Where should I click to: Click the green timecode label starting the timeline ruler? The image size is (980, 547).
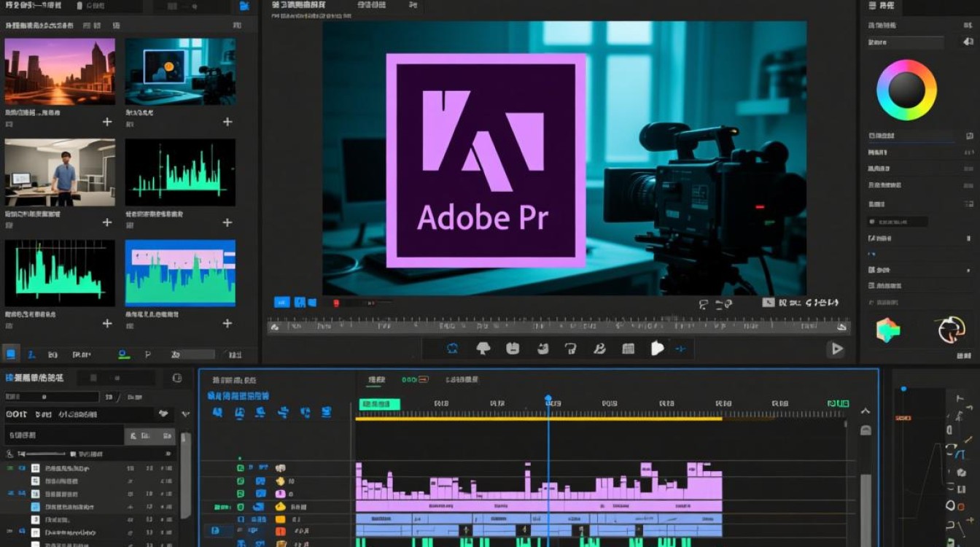378,404
